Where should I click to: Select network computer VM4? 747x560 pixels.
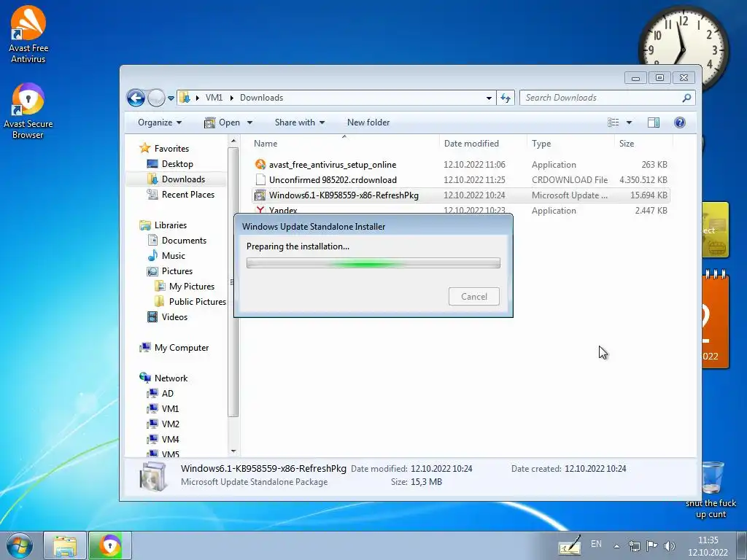coord(163,439)
